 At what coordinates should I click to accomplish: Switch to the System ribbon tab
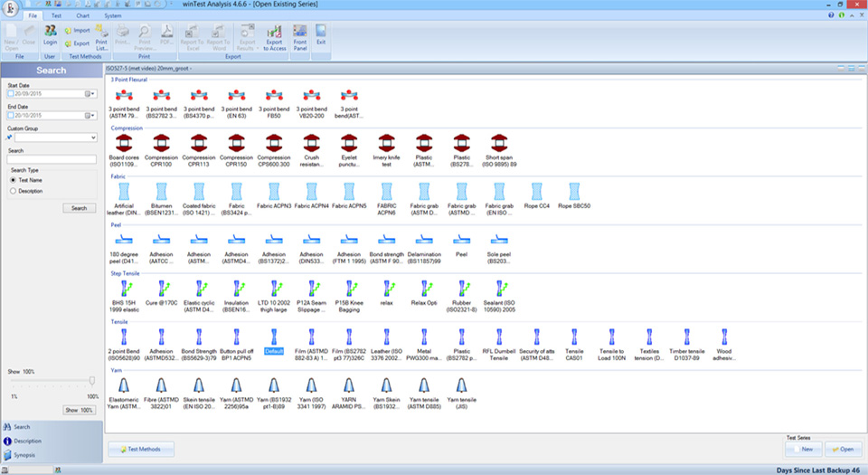point(113,15)
